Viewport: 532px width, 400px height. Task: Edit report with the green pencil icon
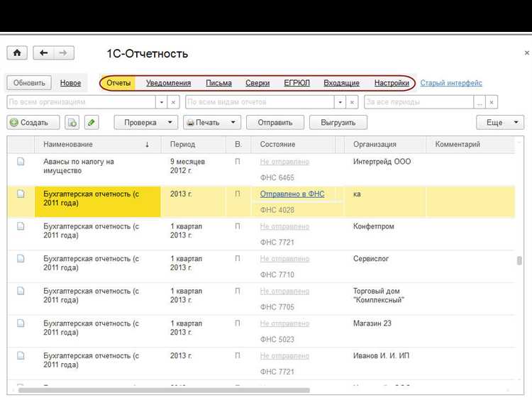pos(92,123)
